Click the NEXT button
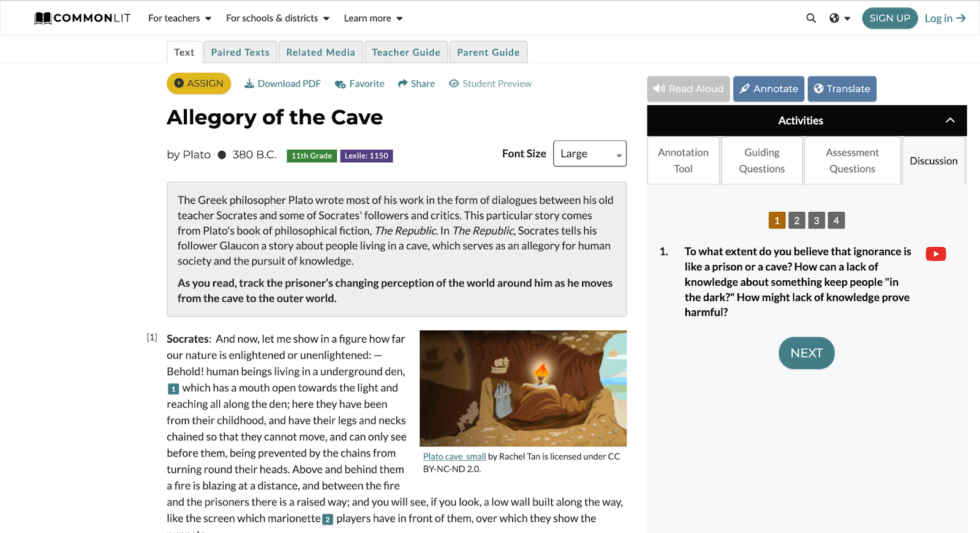The image size is (980, 533). (806, 353)
